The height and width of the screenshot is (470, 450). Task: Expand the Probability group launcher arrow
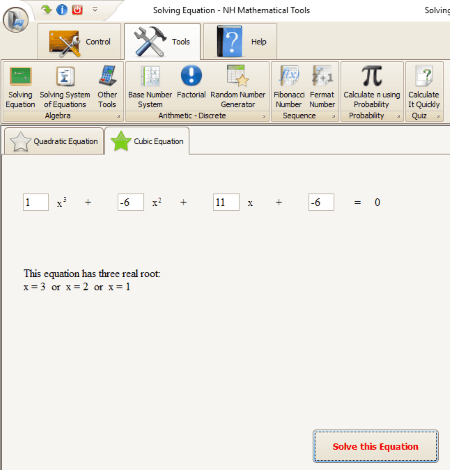pyautogui.click(x=398, y=116)
